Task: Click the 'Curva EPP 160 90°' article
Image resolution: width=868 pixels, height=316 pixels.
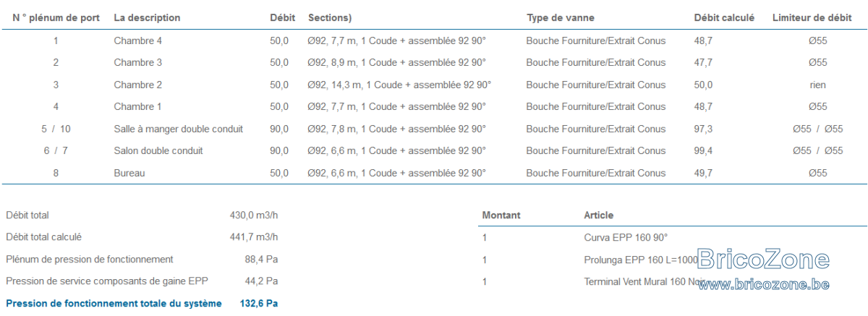Action: 626,237
